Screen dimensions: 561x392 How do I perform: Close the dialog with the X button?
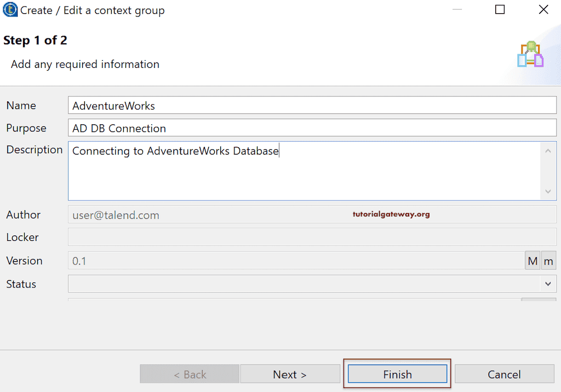click(x=543, y=10)
